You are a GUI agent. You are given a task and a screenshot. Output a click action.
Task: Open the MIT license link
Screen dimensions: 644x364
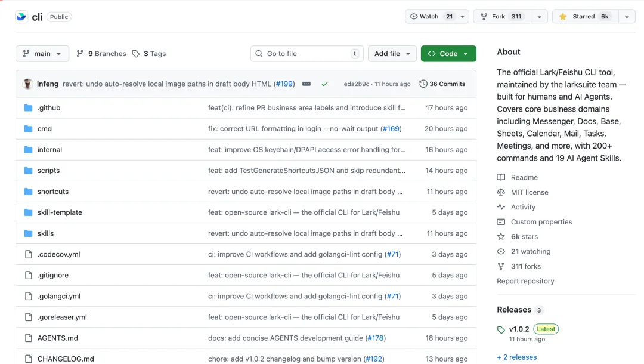529,192
